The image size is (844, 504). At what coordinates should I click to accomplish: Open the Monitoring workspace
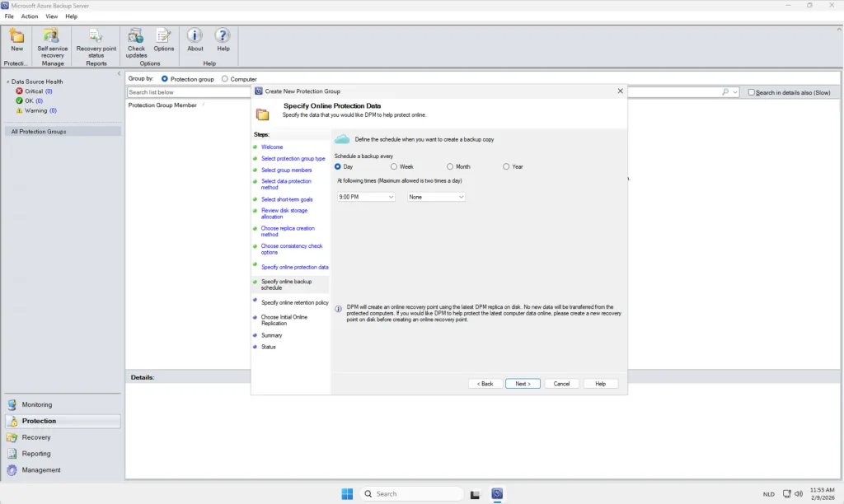coord(37,404)
